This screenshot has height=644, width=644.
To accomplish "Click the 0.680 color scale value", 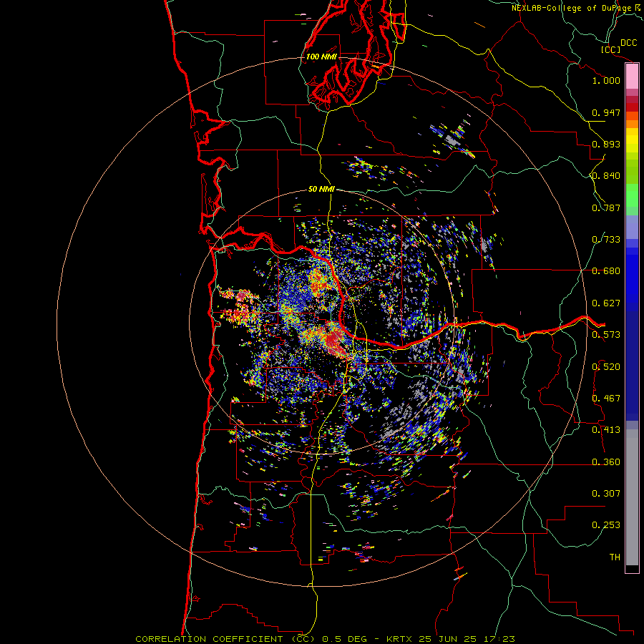I will tap(606, 271).
